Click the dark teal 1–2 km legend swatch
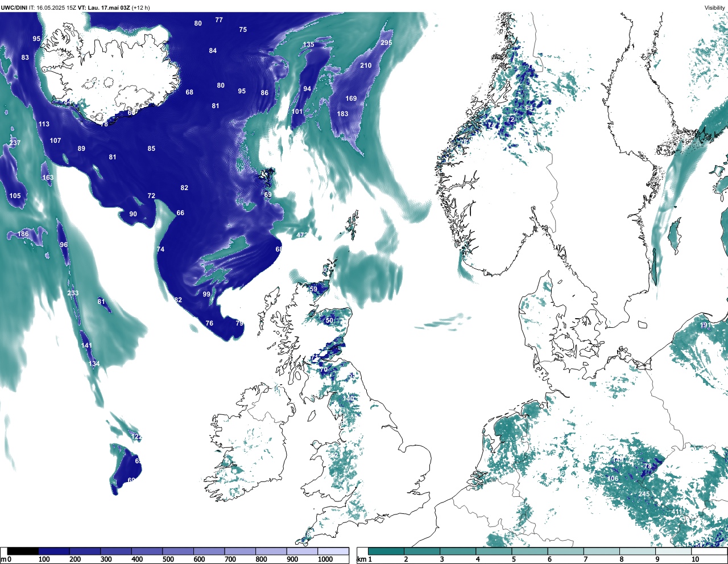 tap(386, 551)
